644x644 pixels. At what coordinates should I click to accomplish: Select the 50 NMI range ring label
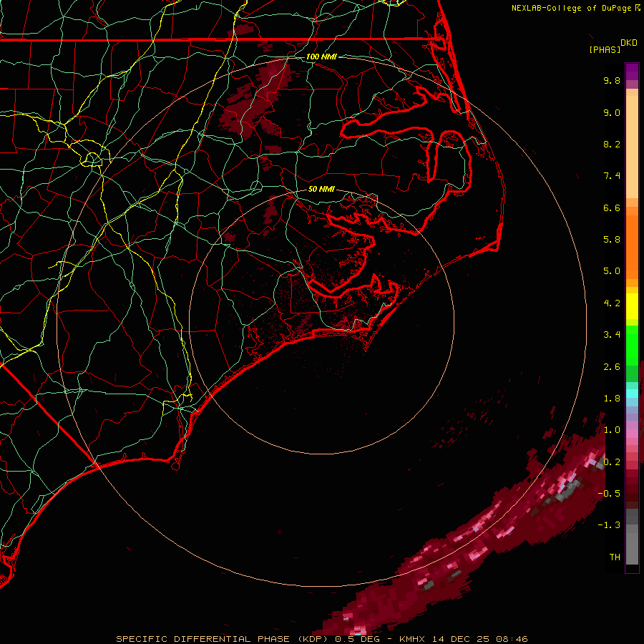click(321, 189)
